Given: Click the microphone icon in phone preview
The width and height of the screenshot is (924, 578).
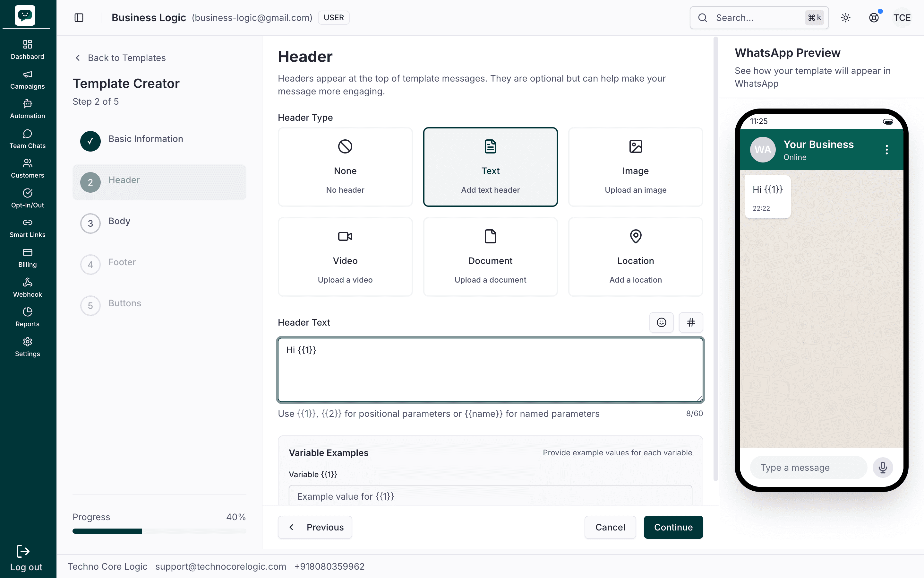Looking at the screenshot, I should [883, 467].
